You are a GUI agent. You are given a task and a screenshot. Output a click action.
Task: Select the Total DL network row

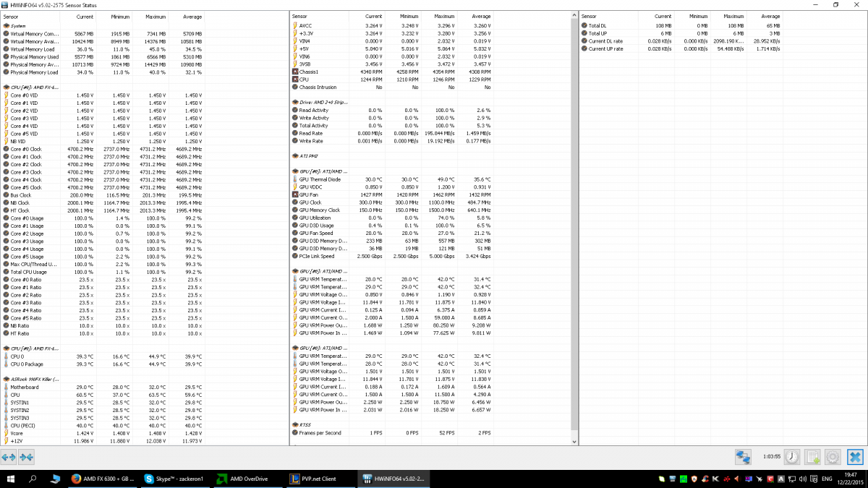[681, 26]
